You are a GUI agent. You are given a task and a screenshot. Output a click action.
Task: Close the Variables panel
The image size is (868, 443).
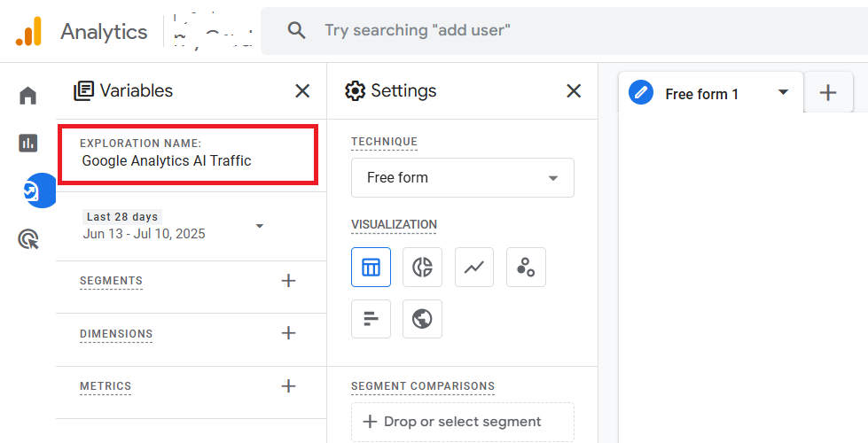coord(302,90)
